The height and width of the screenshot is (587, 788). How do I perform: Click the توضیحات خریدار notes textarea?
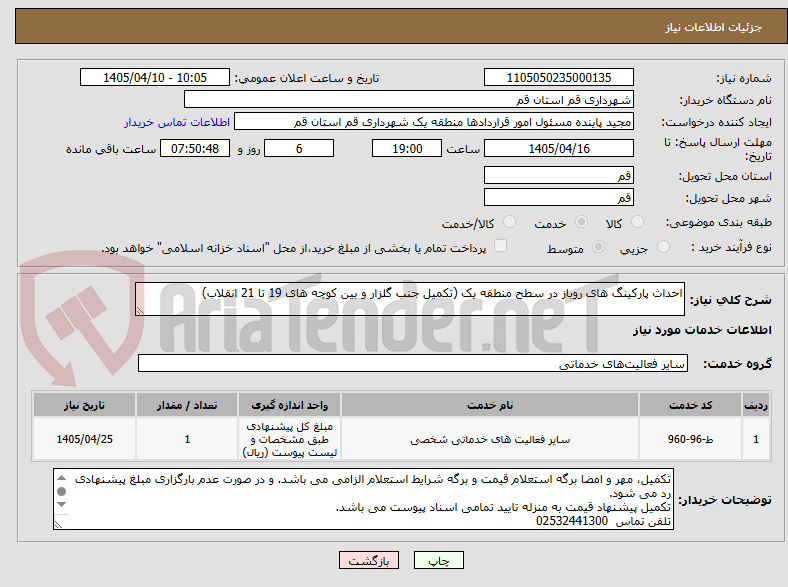coord(363,499)
